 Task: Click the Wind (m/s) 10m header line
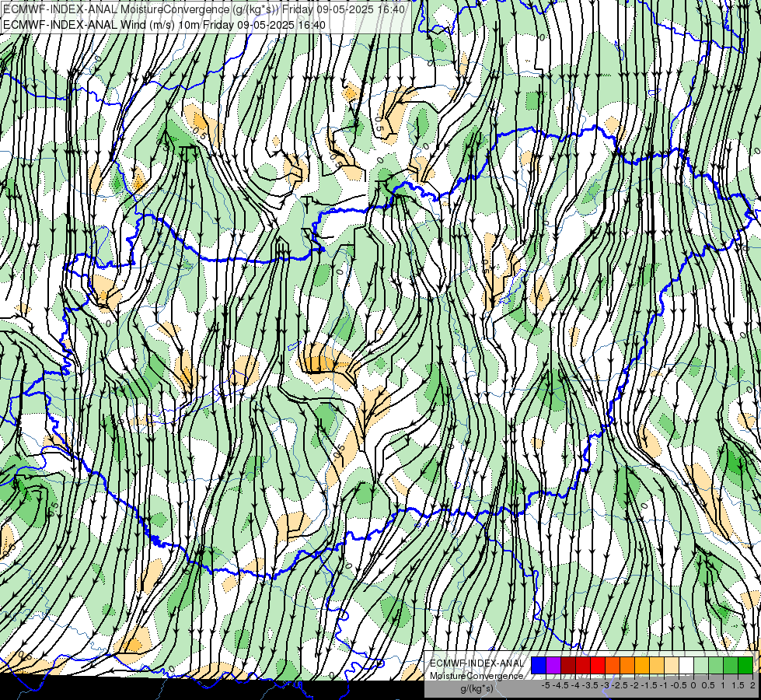[165, 25]
